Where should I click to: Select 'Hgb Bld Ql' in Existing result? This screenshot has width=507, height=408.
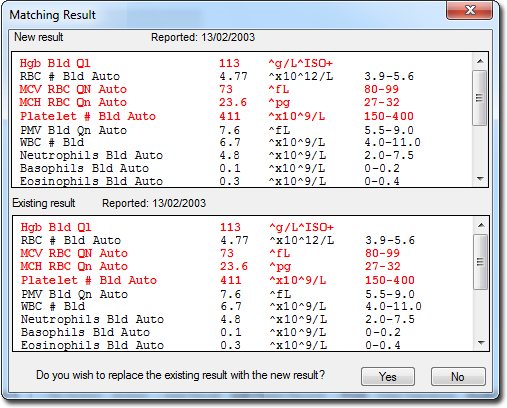click(56, 227)
